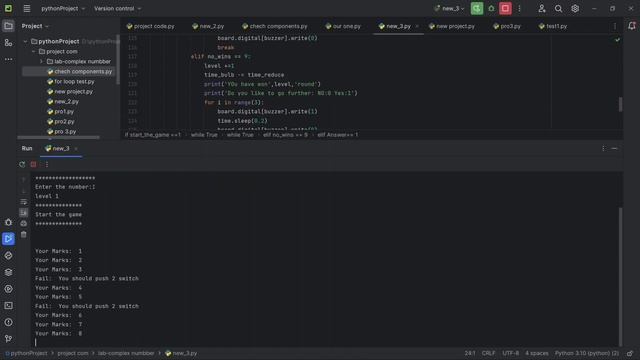Viewport: 640px width, 360px height.
Task: Open the Structure tool window icon
Action: (x=8, y=42)
